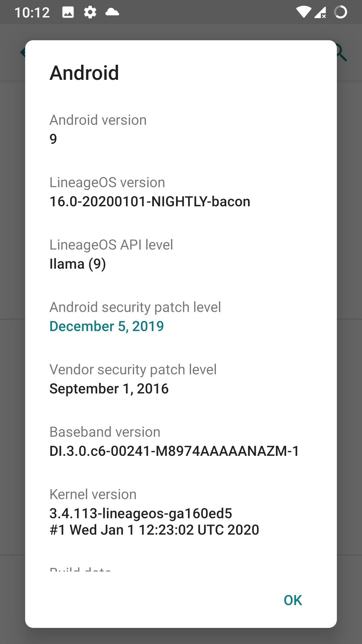Tap the cloud notification icon

[112, 12]
